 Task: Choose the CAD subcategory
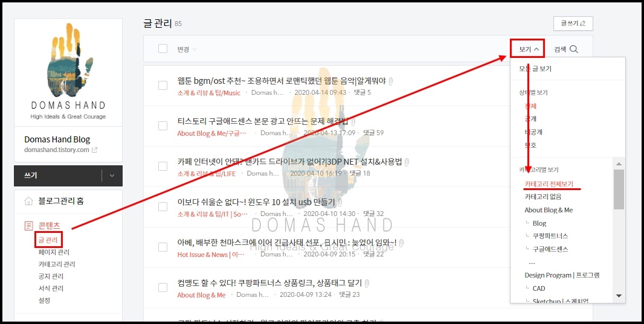pos(539,288)
